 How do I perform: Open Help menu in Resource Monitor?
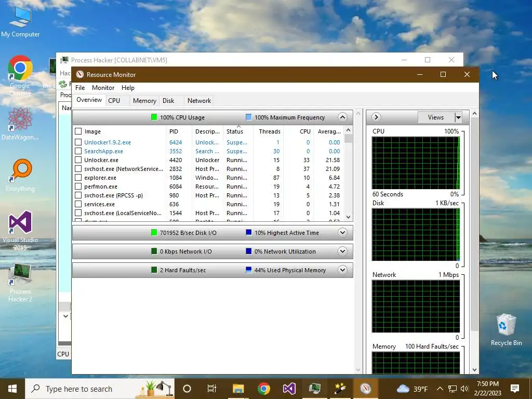[x=128, y=87]
